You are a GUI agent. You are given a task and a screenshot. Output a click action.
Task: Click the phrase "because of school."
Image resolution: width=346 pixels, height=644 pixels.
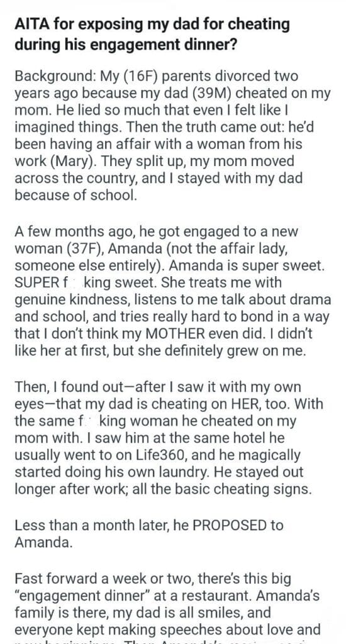[x=75, y=195]
